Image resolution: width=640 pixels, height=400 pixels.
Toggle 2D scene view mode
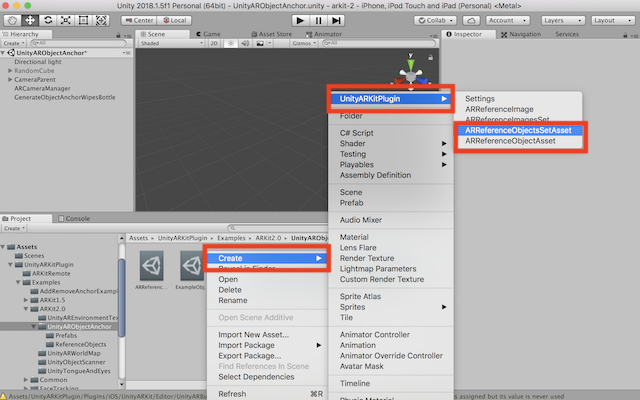pos(214,43)
